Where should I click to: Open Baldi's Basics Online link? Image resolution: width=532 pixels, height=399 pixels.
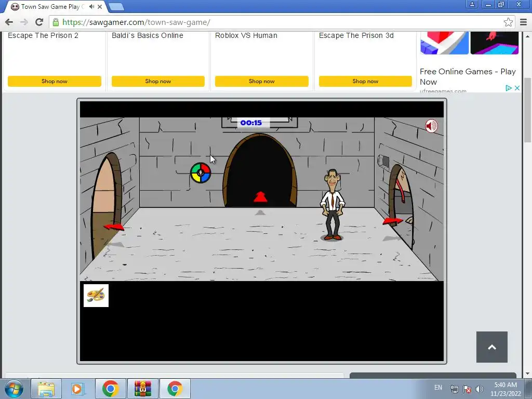tap(147, 35)
